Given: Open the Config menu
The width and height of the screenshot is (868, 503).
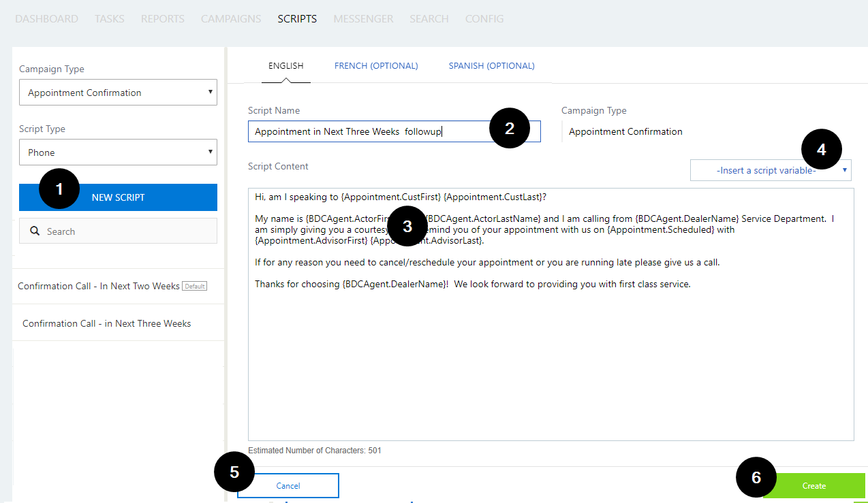Looking at the screenshot, I should point(484,19).
